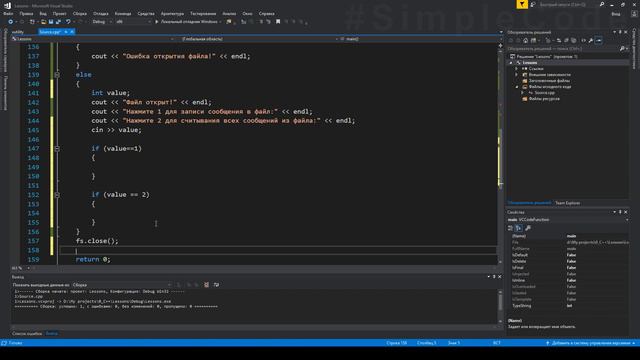Open the Сборка menu
Viewport: 640px width, 360px height.
click(80, 13)
